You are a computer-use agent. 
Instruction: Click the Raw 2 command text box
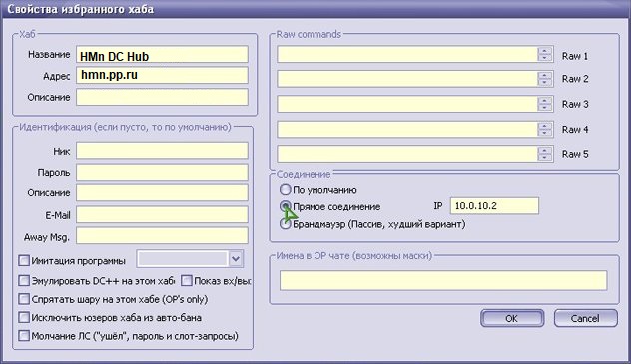[407, 79]
